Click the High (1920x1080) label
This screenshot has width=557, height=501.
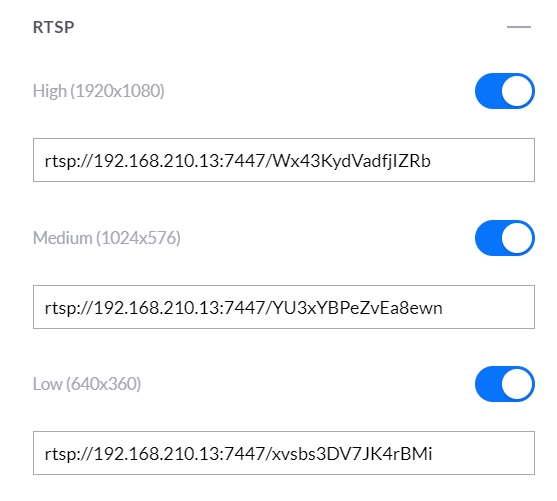click(99, 91)
